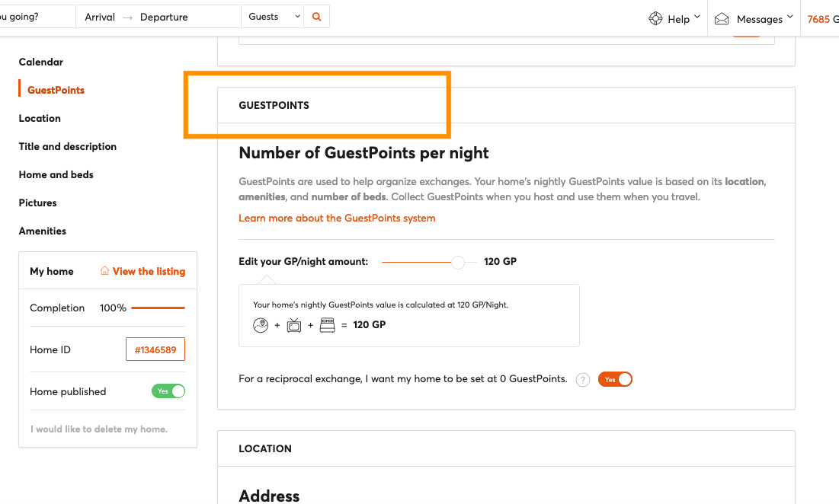Select Calendar in the sidebar
This screenshot has width=839, height=504.
[x=40, y=62]
